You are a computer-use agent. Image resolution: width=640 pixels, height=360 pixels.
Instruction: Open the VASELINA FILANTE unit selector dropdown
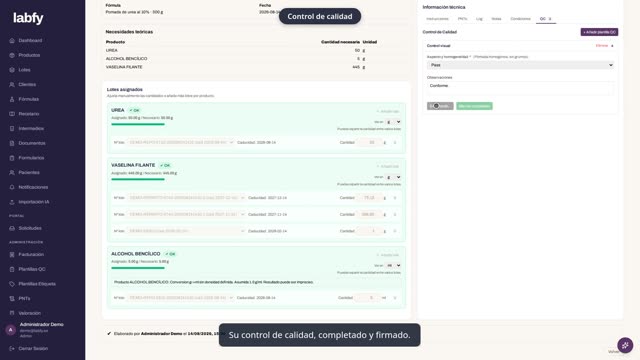(x=393, y=177)
